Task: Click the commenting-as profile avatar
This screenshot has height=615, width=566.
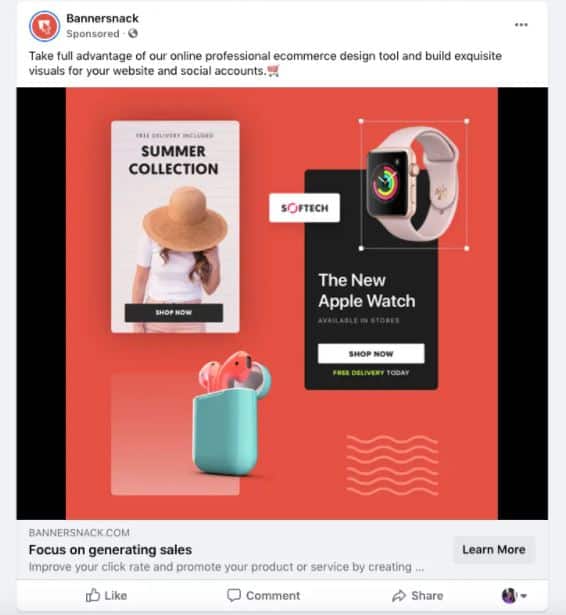Action: (x=510, y=596)
